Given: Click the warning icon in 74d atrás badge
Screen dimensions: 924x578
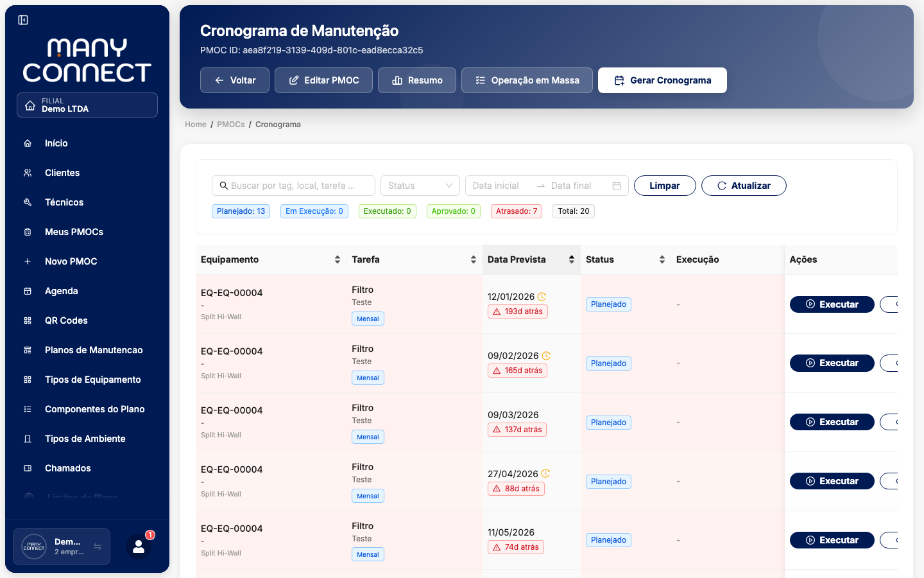Looking at the screenshot, I should (497, 547).
